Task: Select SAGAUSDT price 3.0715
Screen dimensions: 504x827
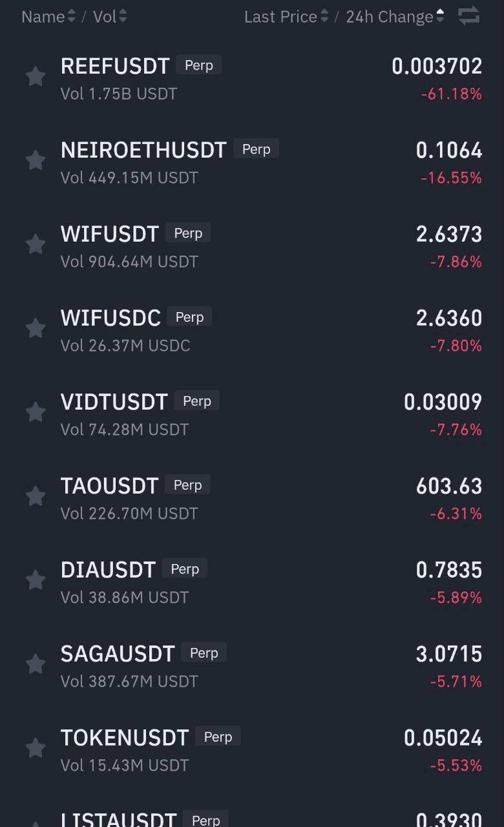Action: click(449, 654)
